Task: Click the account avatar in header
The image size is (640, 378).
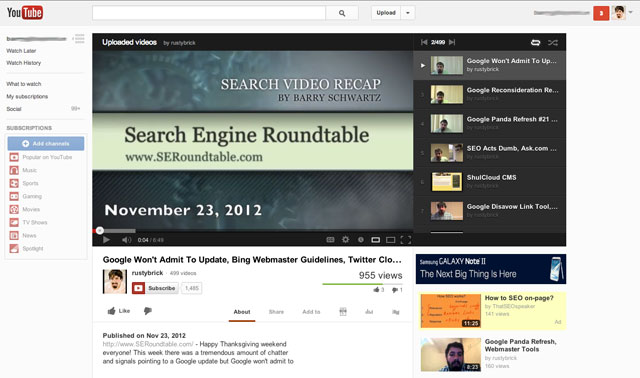Action: [619, 13]
